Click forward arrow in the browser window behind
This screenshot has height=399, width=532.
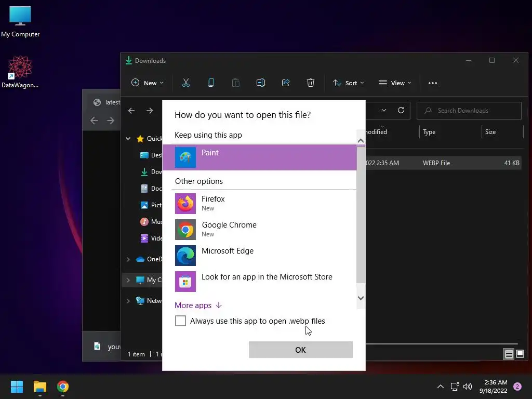(110, 121)
